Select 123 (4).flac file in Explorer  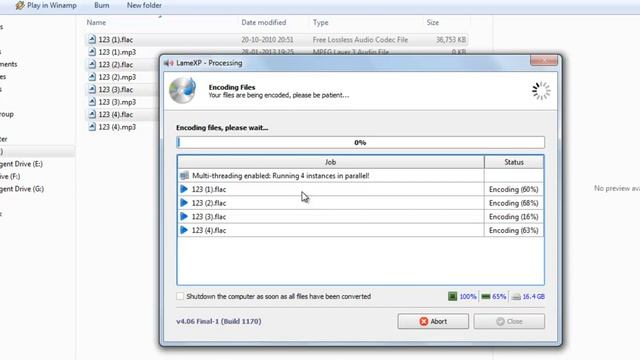pyautogui.click(x=116, y=114)
